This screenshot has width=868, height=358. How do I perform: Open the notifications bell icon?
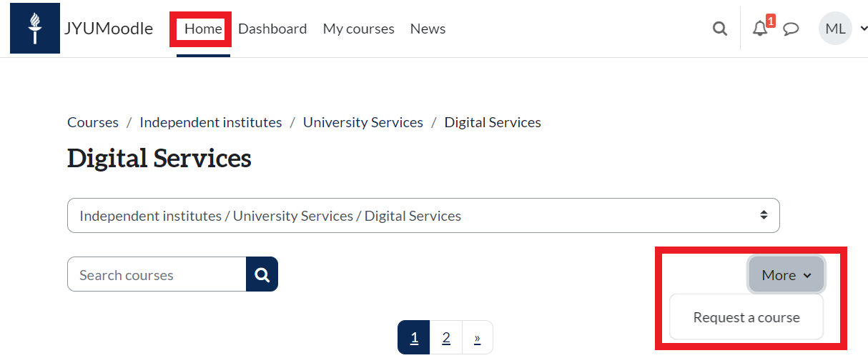pyautogui.click(x=759, y=29)
